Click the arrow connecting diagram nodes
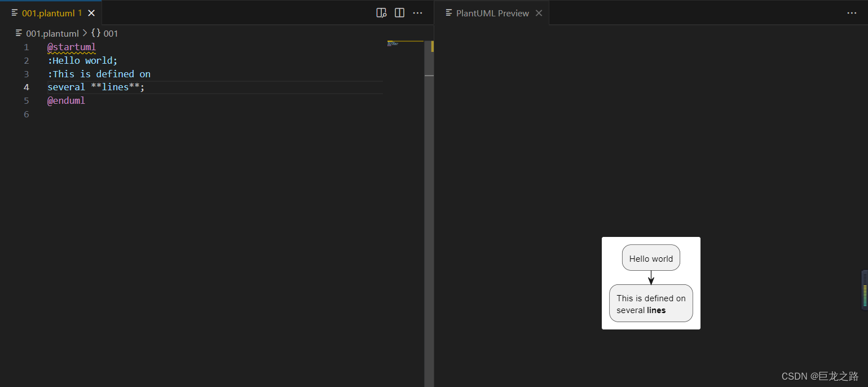This screenshot has height=387, width=868. point(651,278)
